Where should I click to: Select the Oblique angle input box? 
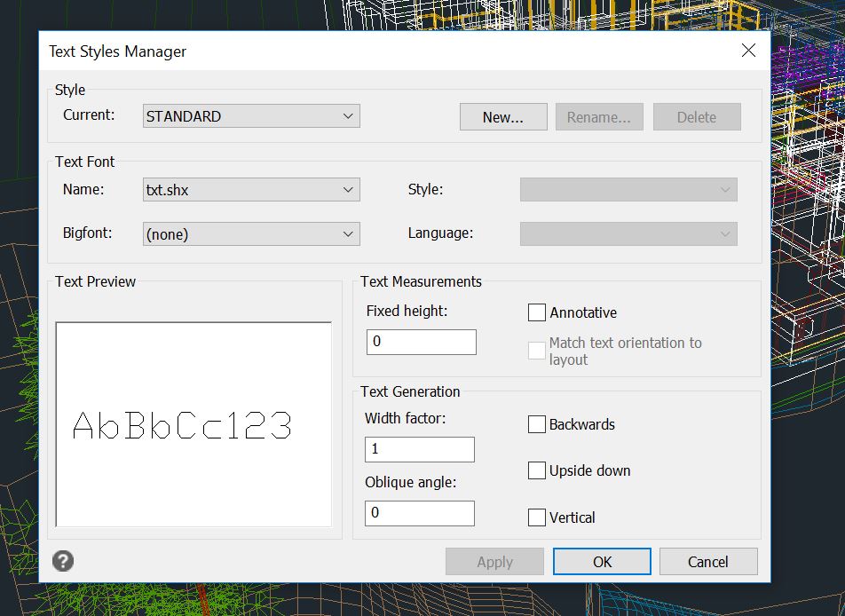420,513
